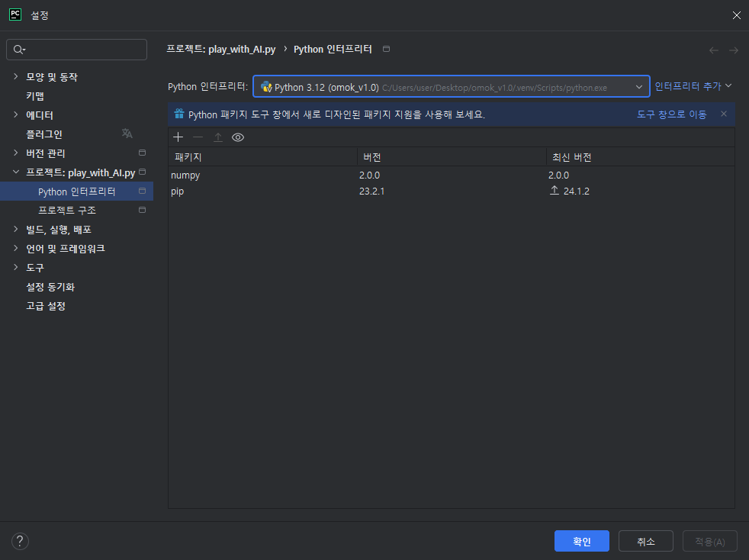Click project-level icon beside 프로젝트 구조
The width and height of the screenshot is (749, 560).
click(x=142, y=211)
